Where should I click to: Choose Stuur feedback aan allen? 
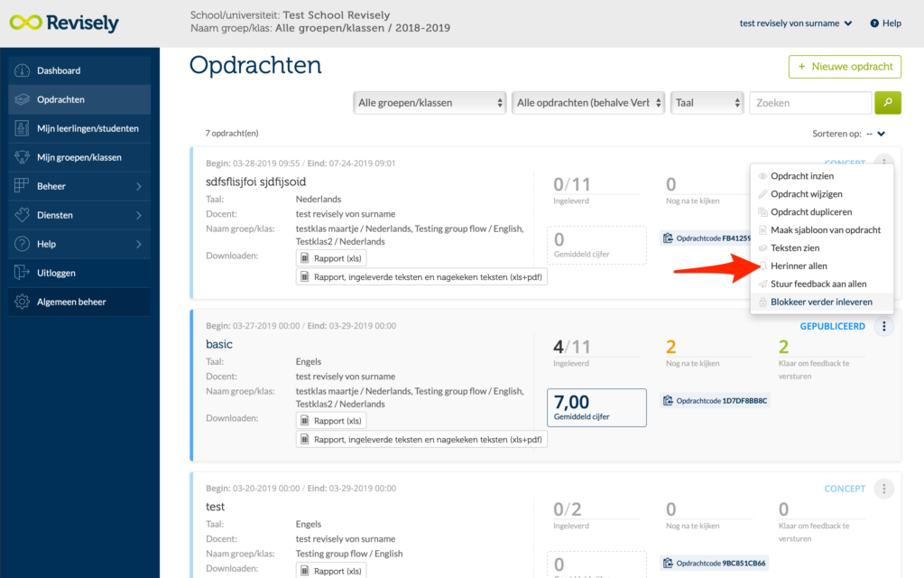pos(822,284)
